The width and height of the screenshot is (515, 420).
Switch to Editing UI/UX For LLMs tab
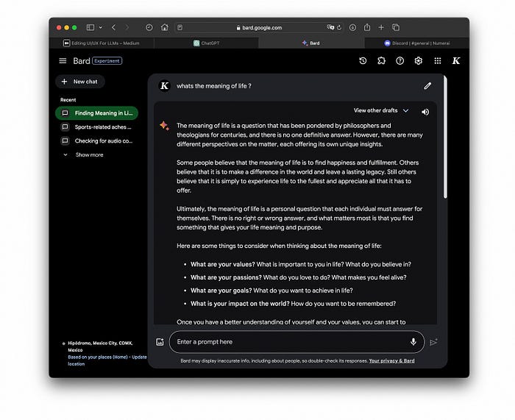(x=102, y=43)
